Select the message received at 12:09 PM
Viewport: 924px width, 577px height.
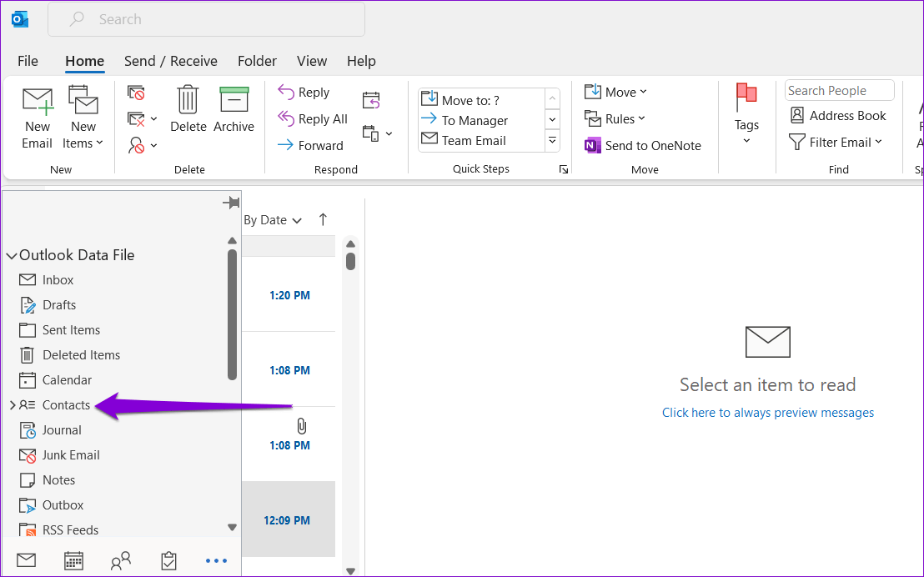[289, 519]
